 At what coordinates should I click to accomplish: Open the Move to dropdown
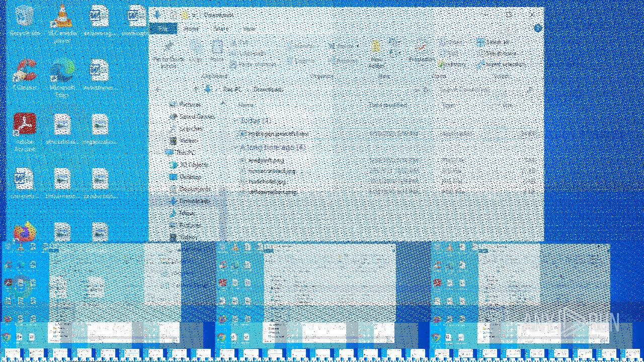coord(303,46)
